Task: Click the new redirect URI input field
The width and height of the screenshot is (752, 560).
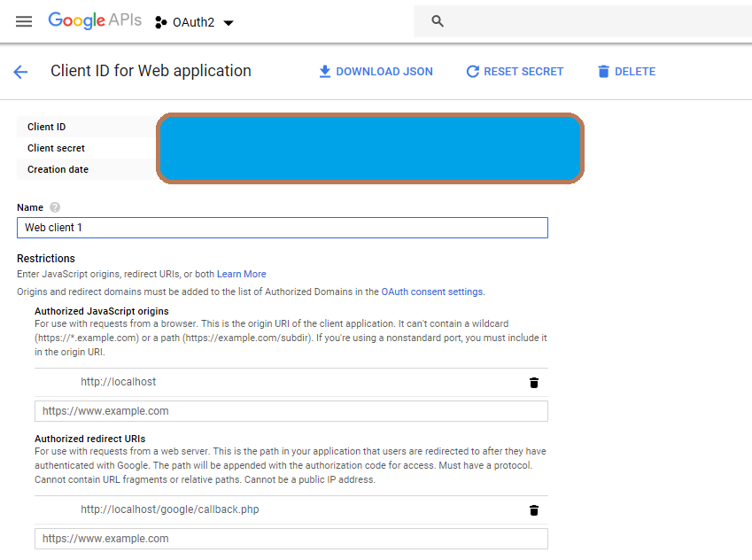Action: tap(291, 539)
